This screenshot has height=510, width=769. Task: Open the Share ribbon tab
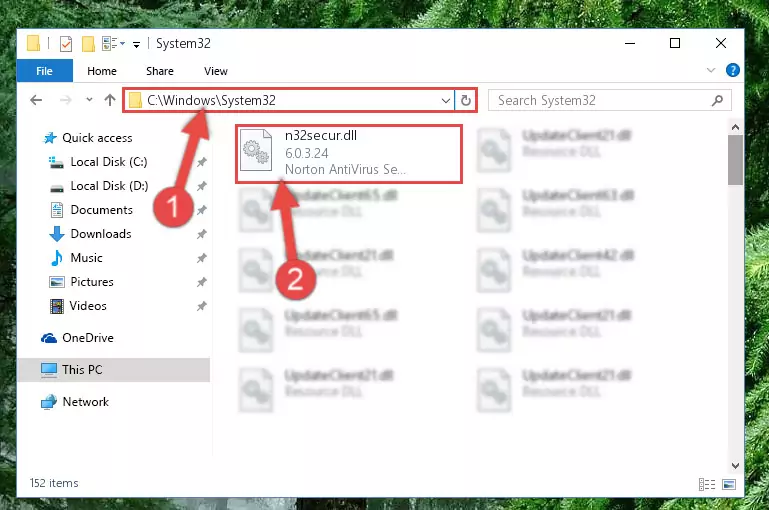coord(160,71)
